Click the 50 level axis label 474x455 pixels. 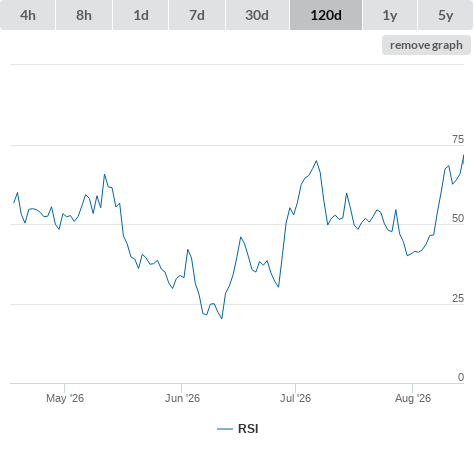click(x=458, y=218)
